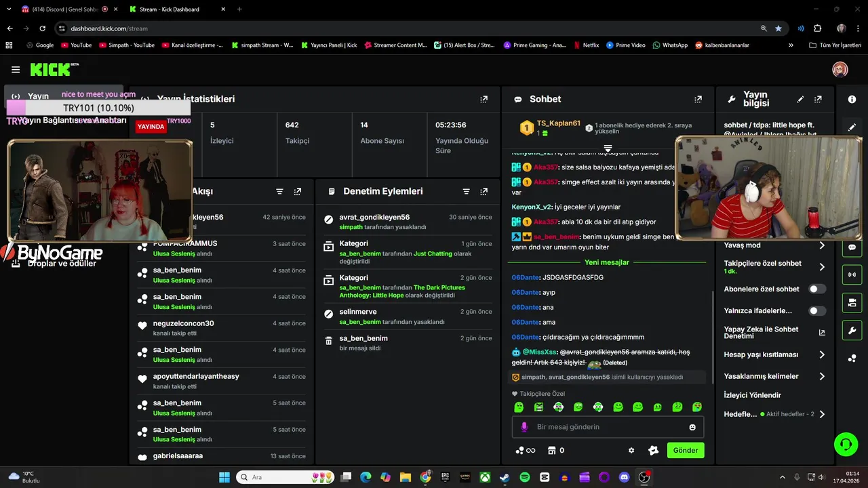Screen dimensions: 868x488
Task: Click the green headset support button
Action: (x=846, y=445)
